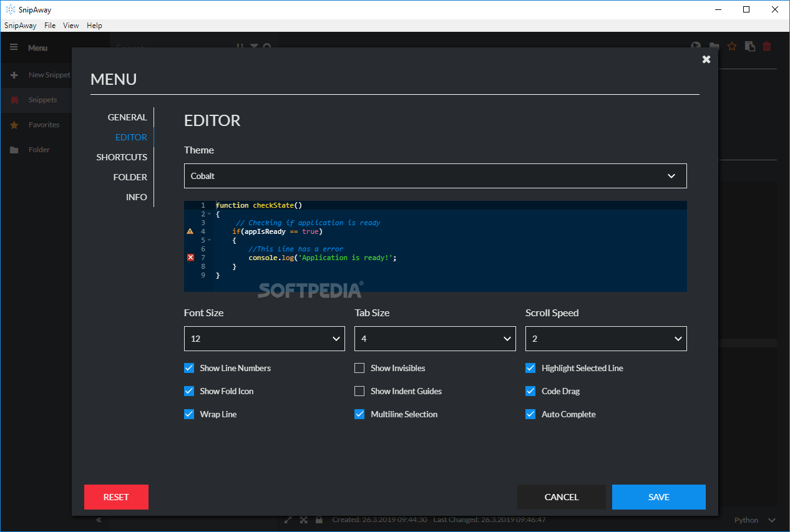
Task: Open the Help menu
Action: [94, 26]
